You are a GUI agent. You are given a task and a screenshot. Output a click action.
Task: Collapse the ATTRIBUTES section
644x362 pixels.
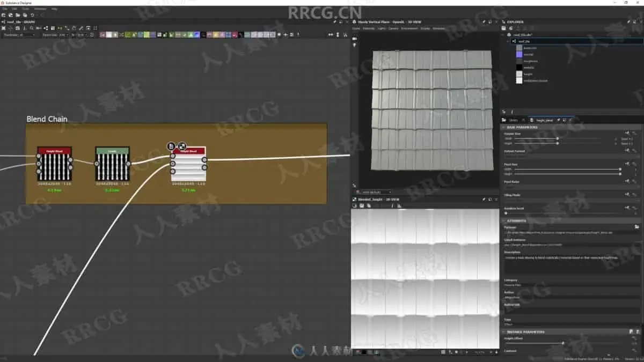[504, 220]
